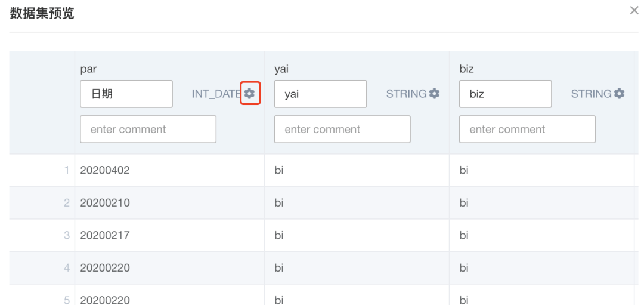Open gear settings for yai column
Image resolution: width=644 pixels, height=305 pixels.
click(434, 94)
